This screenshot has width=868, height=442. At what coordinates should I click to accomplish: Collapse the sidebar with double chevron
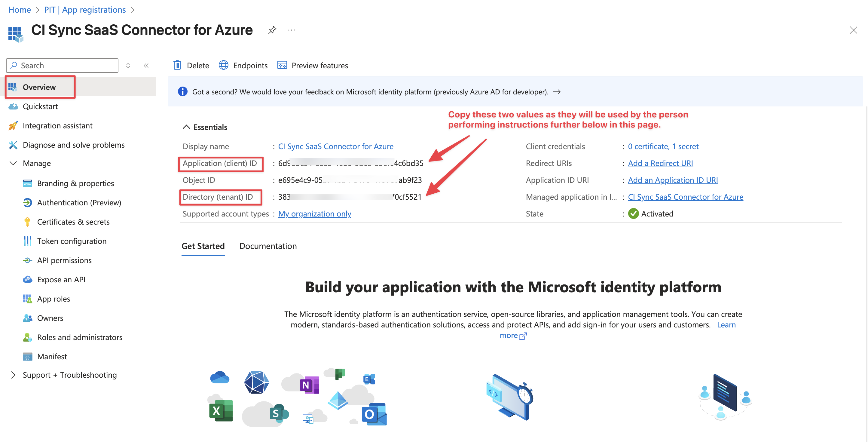tap(146, 66)
